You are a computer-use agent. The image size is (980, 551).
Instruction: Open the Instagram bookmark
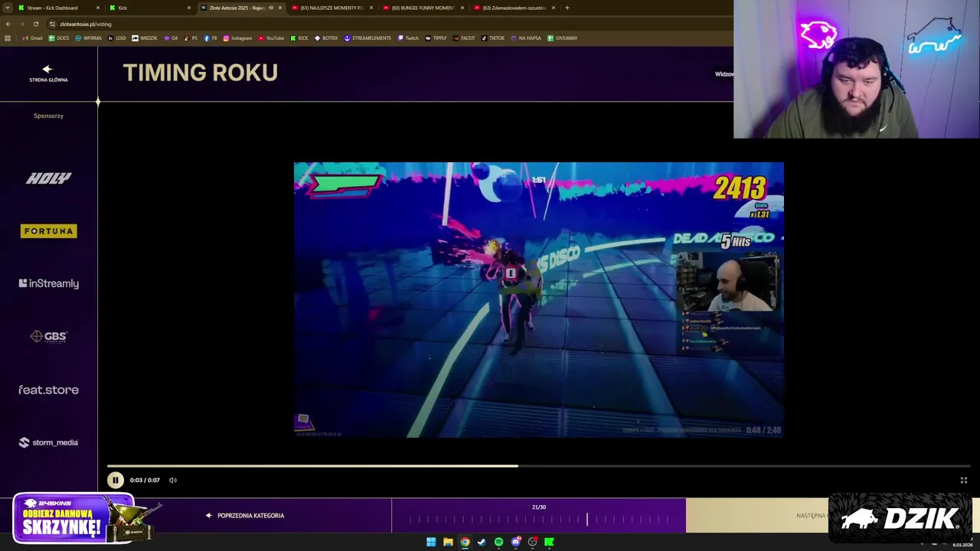point(237,38)
